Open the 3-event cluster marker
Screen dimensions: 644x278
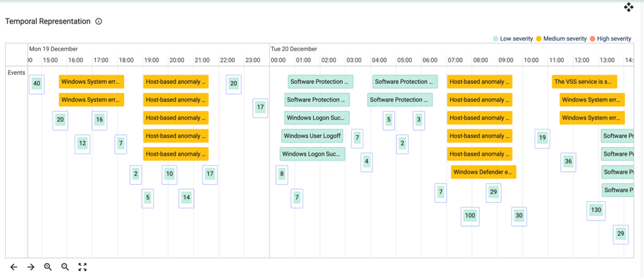click(x=418, y=120)
